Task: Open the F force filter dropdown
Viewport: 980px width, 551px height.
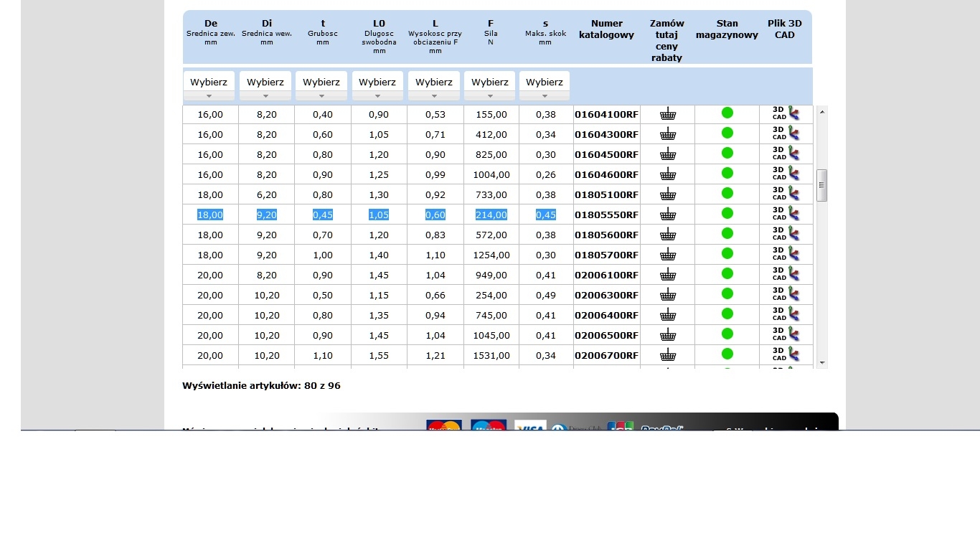Action: pyautogui.click(x=490, y=86)
